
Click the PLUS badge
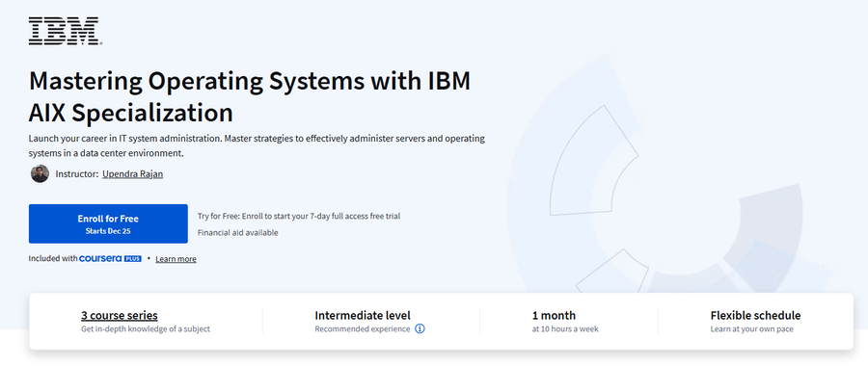[x=133, y=259]
